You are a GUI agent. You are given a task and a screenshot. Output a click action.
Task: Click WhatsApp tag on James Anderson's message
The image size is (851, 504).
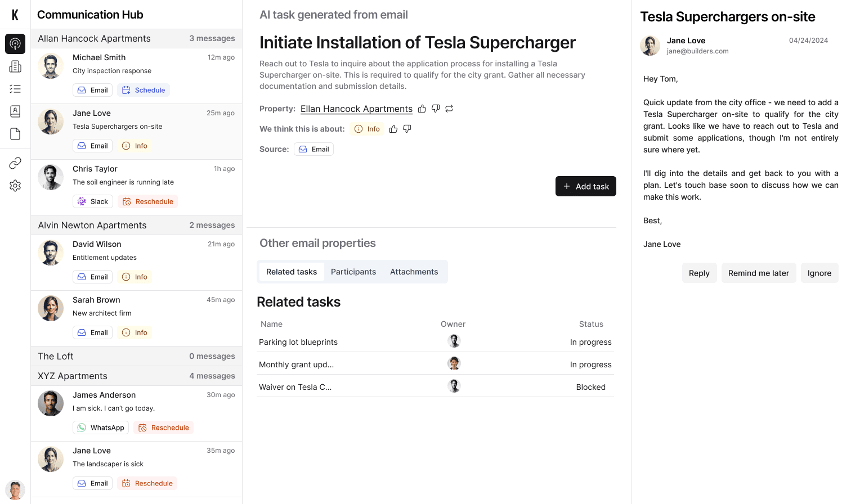101,427
